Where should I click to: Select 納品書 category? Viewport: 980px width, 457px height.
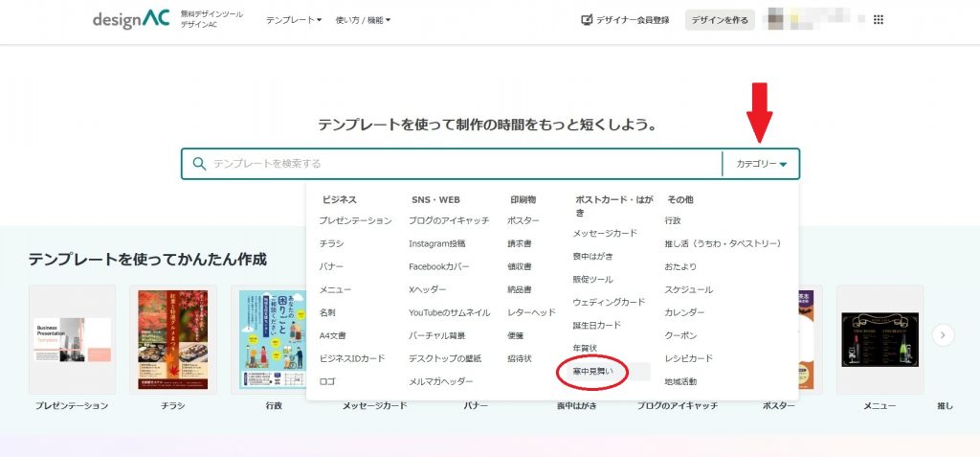[520, 290]
